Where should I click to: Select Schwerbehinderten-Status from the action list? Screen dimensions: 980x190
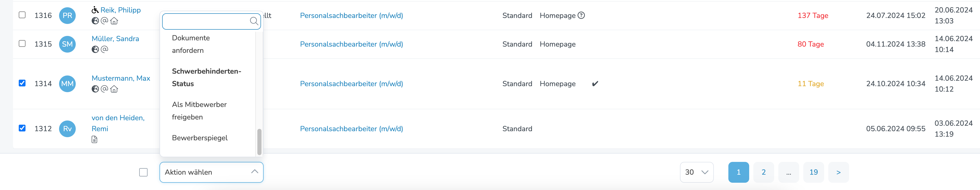tap(207, 77)
